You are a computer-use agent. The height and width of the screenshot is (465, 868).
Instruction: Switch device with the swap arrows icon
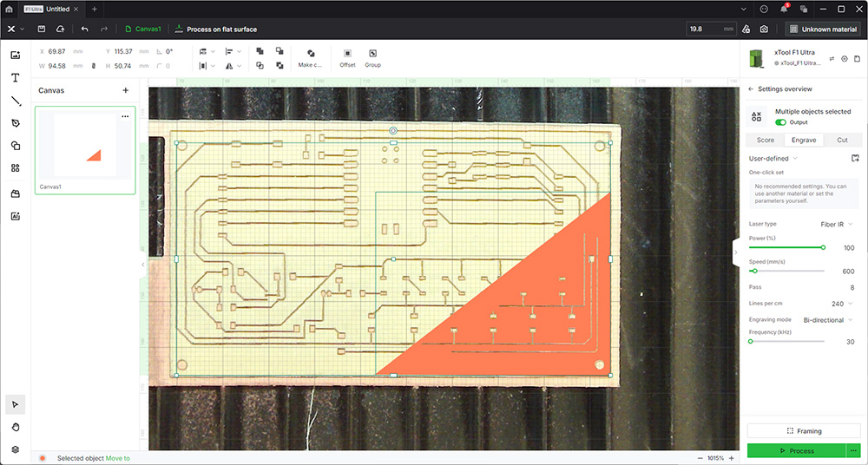tap(832, 59)
